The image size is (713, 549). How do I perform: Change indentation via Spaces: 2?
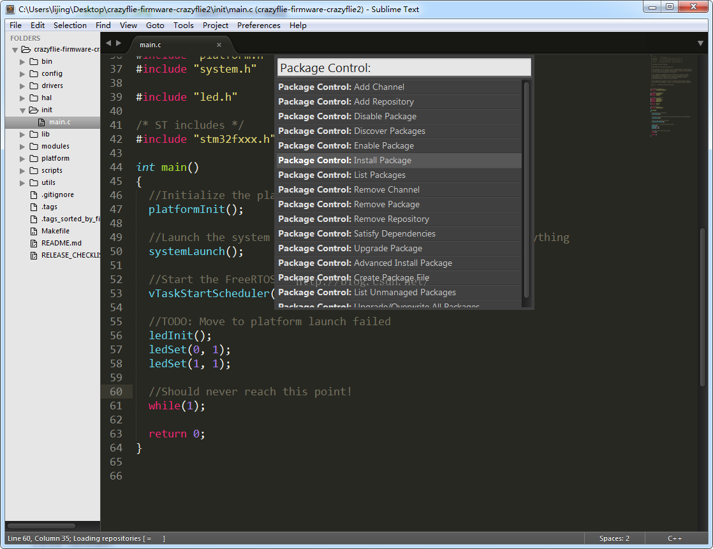[x=614, y=539]
